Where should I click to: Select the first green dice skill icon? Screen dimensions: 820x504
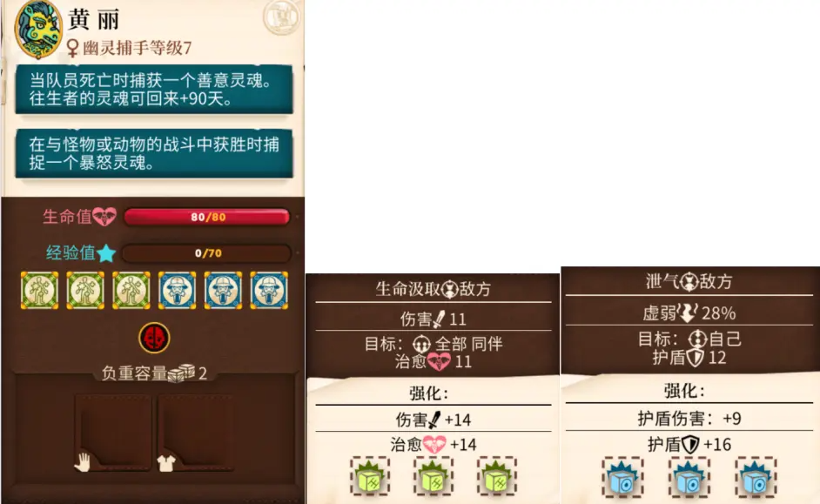tap(40, 290)
